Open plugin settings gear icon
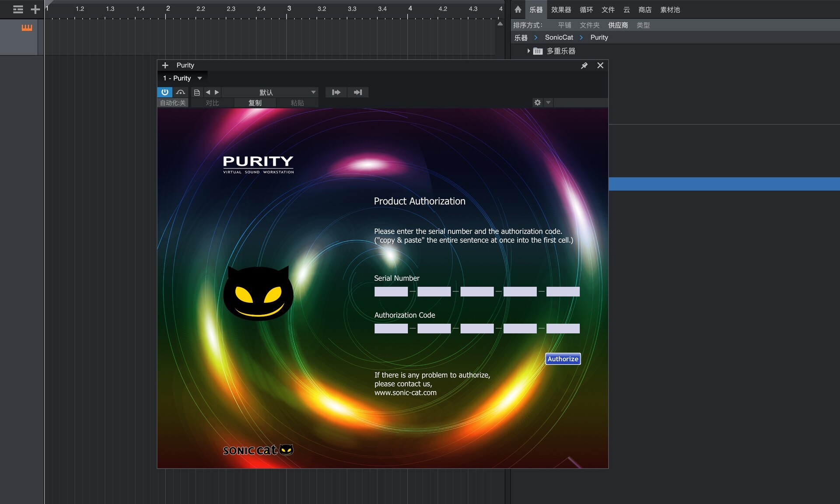 pos(537,102)
